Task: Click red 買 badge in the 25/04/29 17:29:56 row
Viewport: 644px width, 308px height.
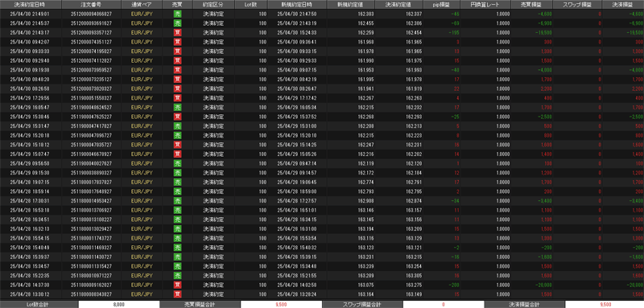Action: point(177,97)
